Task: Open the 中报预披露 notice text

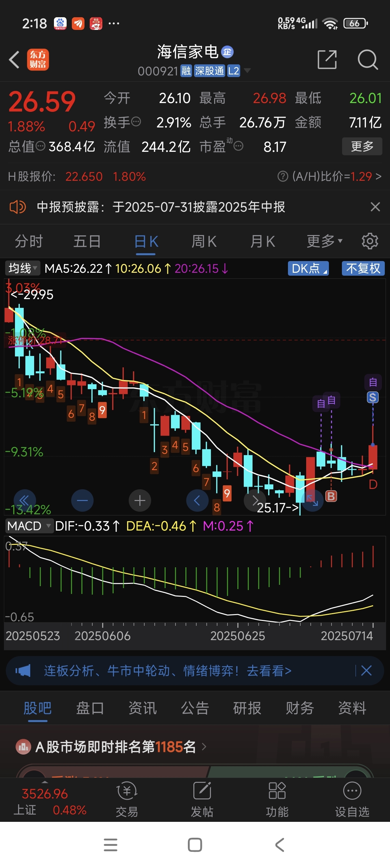Action: [161, 206]
